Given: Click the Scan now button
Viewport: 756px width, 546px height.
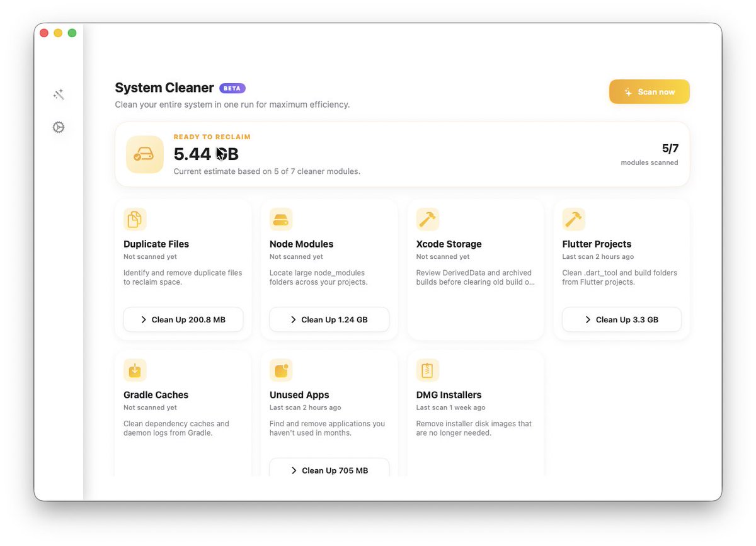Looking at the screenshot, I should click(x=650, y=92).
